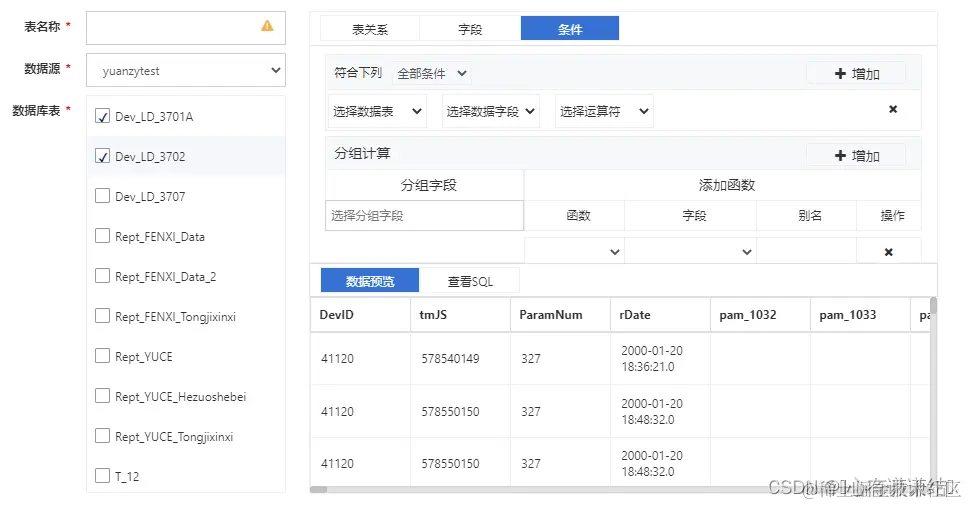968x506 pixels.
Task: Open the 数据源 yuanzytest dropdown
Action: 186,70
